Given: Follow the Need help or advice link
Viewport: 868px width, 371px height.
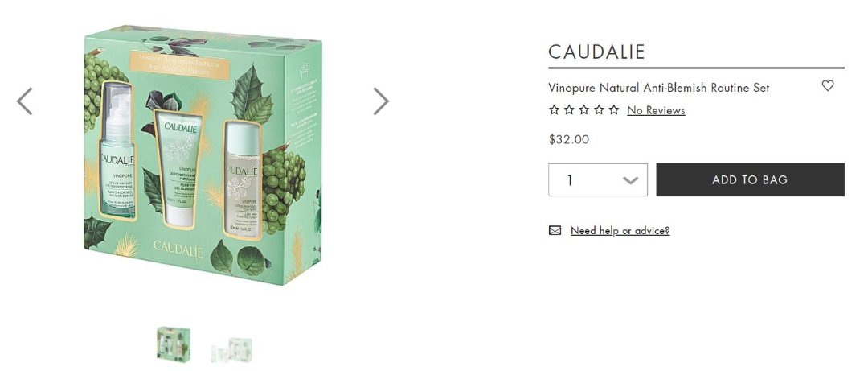Looking at the screenshot, I should 620,230.
